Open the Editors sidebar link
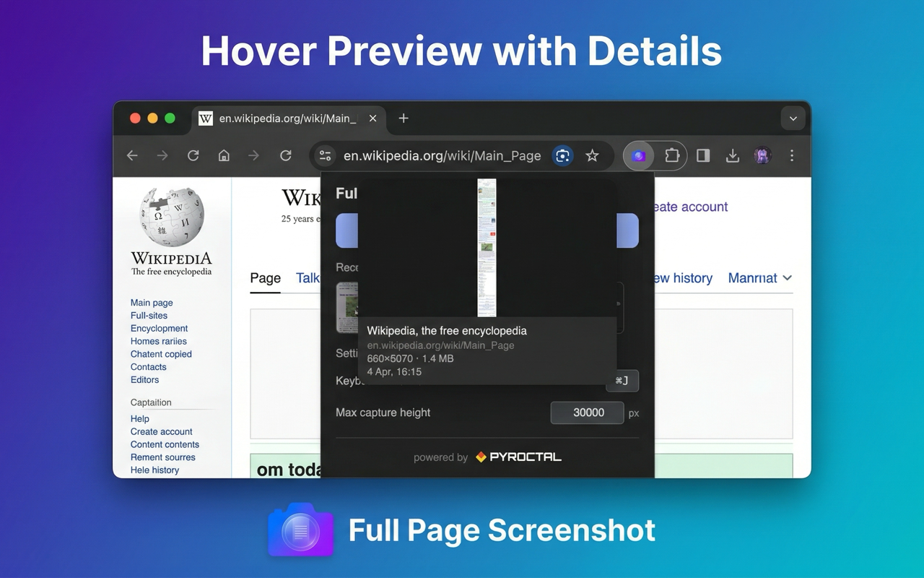 pos(144,379)
